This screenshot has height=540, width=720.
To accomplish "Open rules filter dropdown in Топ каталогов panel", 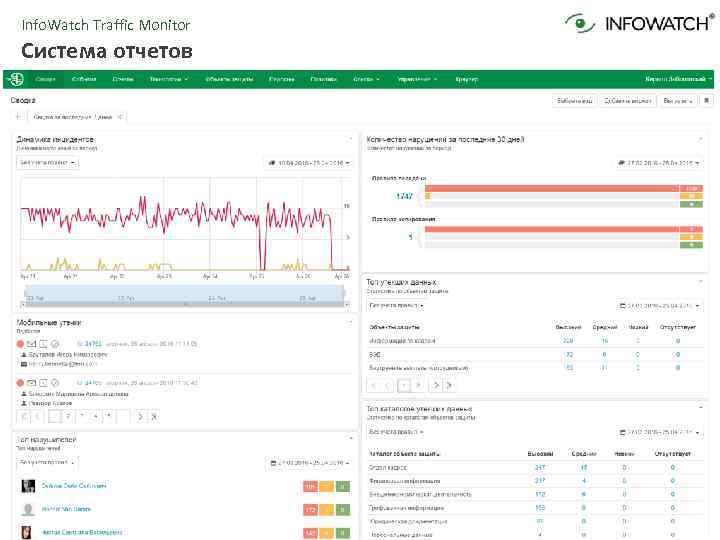I will [x=396, y=432].
